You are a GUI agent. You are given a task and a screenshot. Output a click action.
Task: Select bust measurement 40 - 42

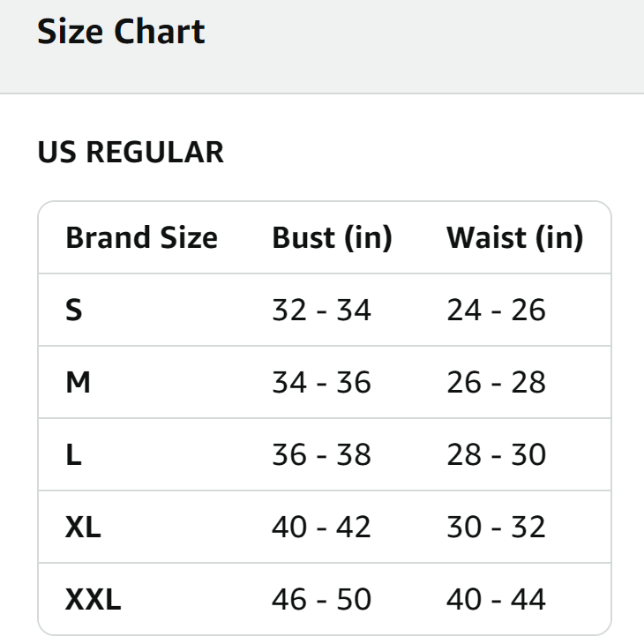tap(321, 528)
